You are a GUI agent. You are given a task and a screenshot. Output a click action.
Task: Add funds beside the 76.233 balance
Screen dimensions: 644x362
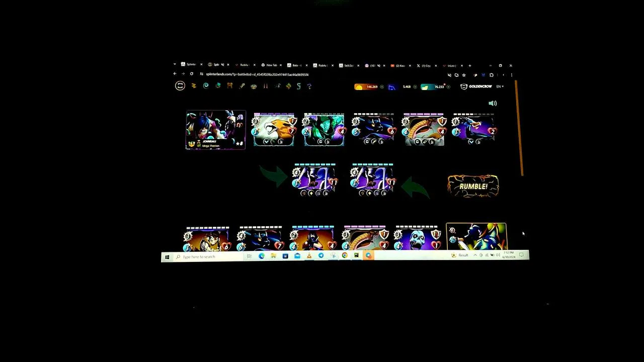(x=448, y=87)
